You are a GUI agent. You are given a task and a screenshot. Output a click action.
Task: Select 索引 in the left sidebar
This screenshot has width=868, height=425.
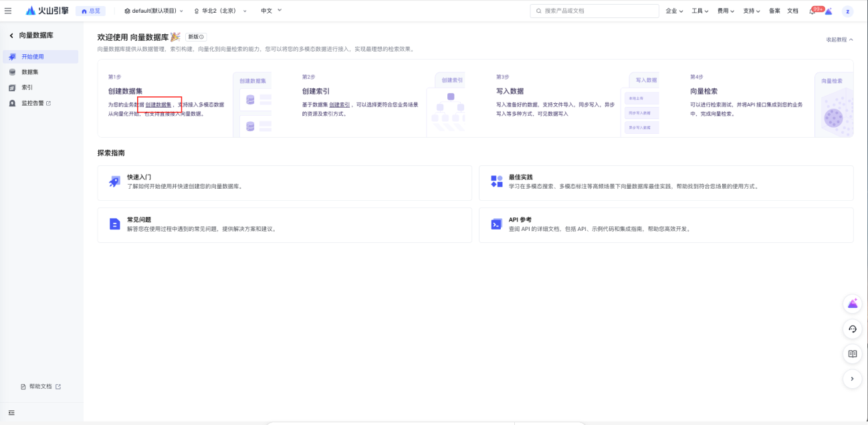(x=27, y=87)
